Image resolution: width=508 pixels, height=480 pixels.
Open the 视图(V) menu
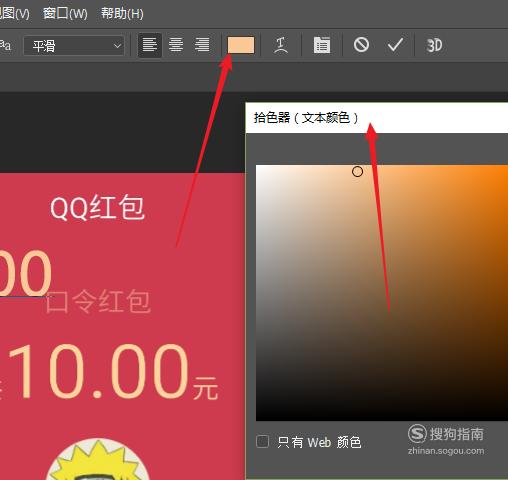tap(15, 13)
